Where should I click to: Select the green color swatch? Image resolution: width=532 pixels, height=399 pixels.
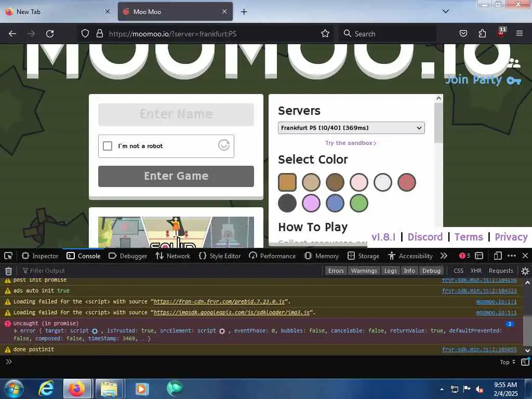[359, 203]
